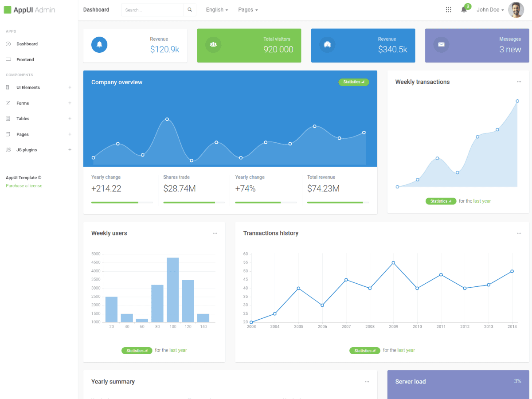Click the envelope icon on the Messages card
Viewport: 532px width, 399px height.
click(441, 45)
